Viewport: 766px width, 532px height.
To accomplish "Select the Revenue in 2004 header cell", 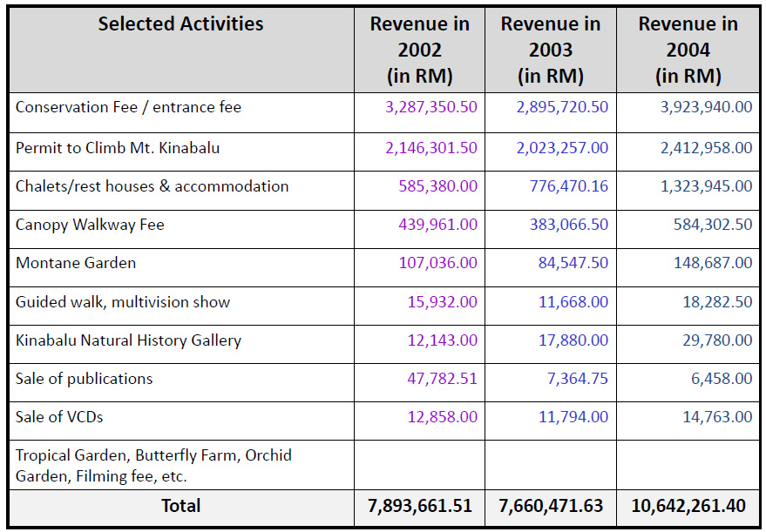I will 688,51.
